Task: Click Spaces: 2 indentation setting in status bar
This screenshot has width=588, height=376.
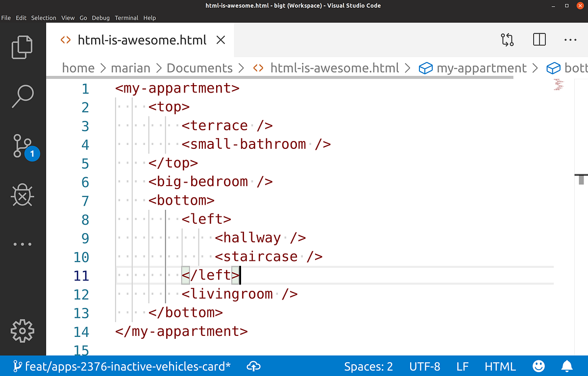Action: pyautogui.click(x=368, y=366)
